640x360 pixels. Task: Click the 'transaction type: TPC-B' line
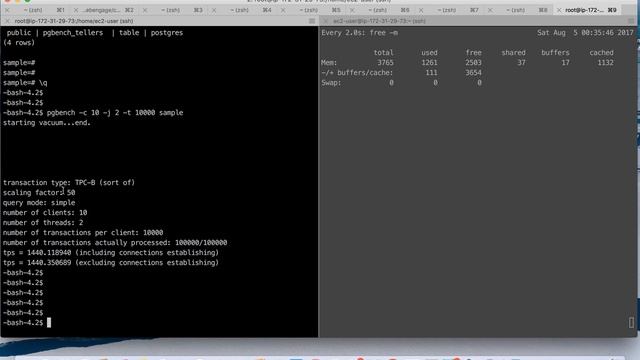point(69,182)
